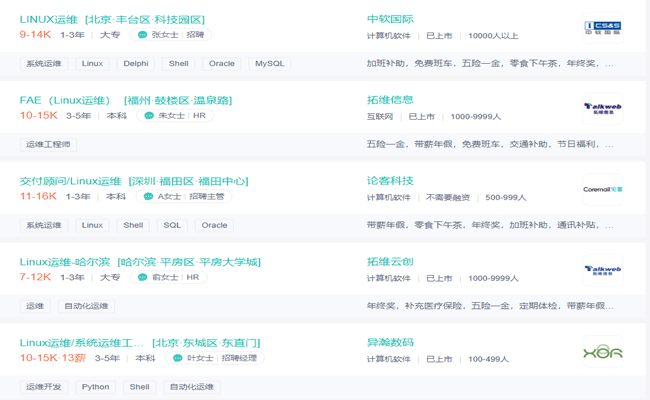Click the 10-15K·13薪 salary text
The width and height of the screenshot is (650, 400).
coord(53,358)
